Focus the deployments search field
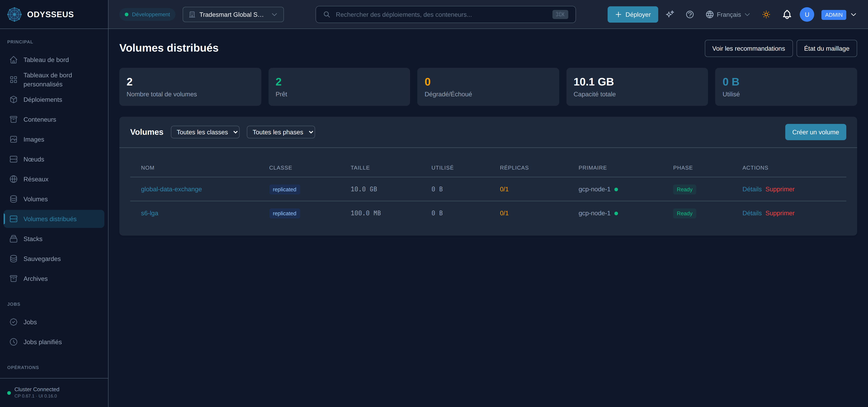 tap(446, 14)
